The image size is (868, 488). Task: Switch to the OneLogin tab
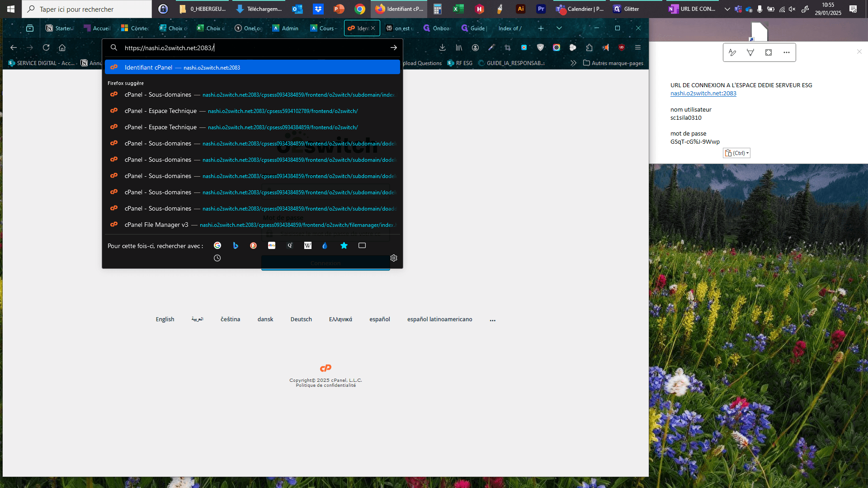(x=248, y=28)
